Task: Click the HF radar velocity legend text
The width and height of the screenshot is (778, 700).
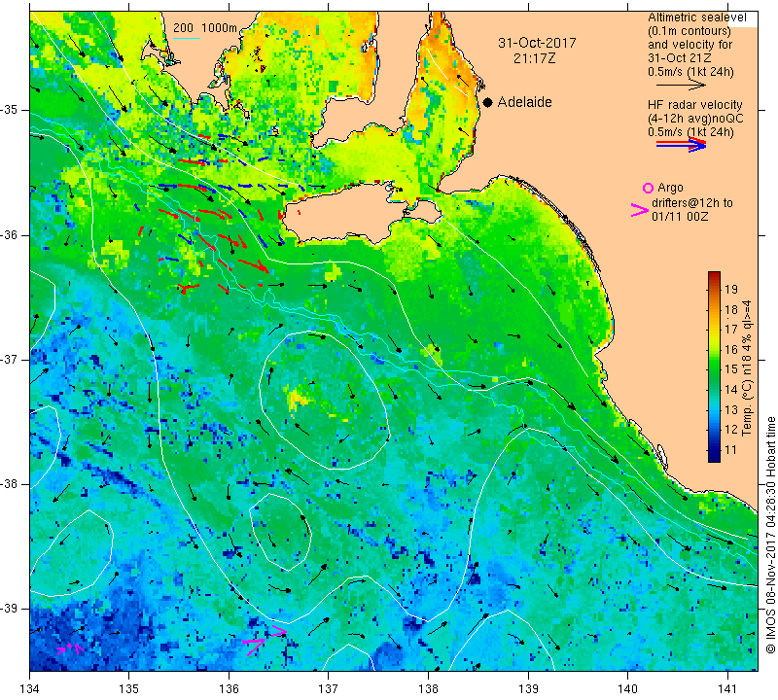Action: pyautogui.click(x=694, y=105)
